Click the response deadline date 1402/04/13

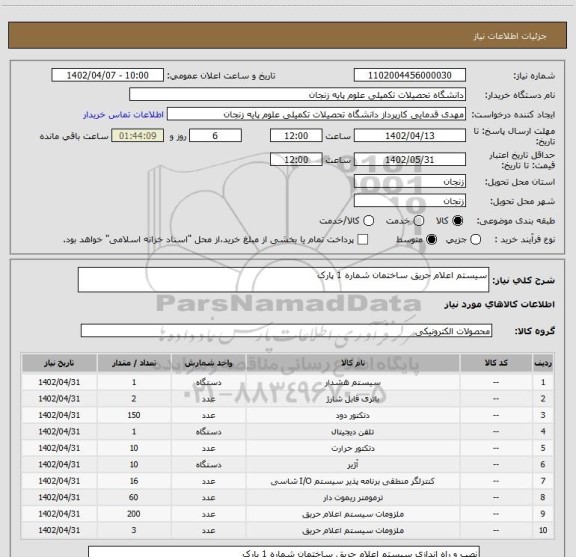click(x=410, y=136)
